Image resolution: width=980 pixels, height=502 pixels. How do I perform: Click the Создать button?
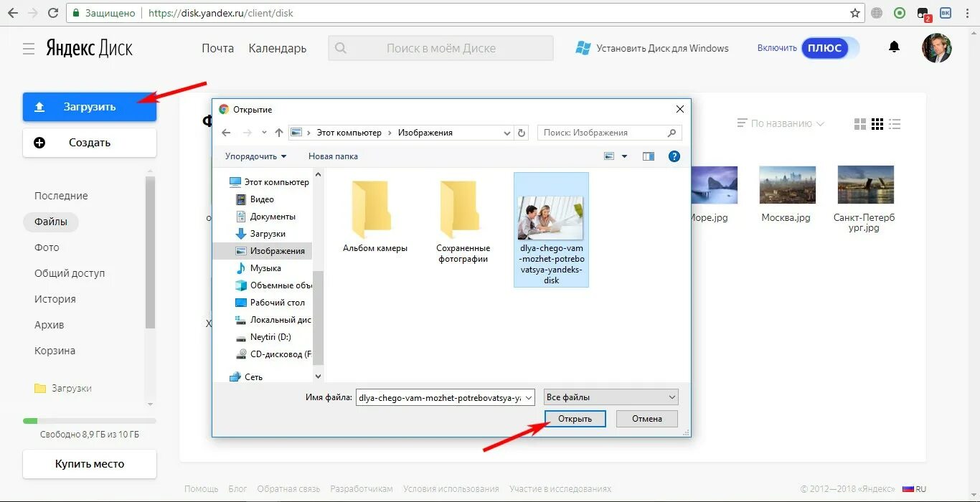coord(90,143)
